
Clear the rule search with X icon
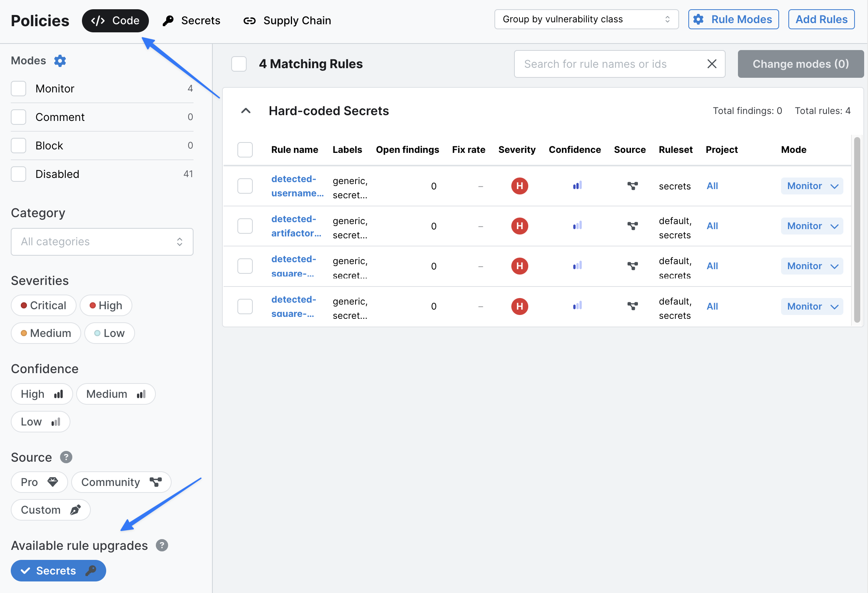click(712, 64)
